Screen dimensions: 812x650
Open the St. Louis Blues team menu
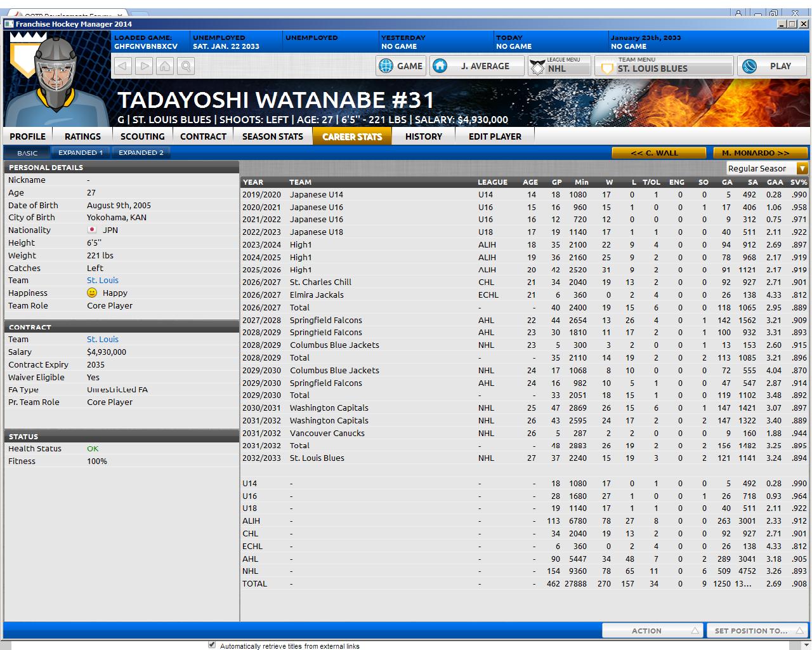[x=664, y=66]
